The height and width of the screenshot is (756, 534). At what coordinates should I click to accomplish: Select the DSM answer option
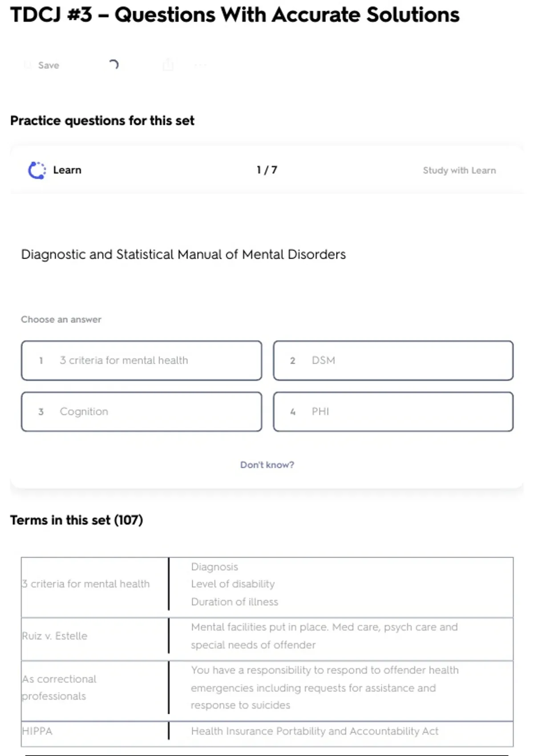393,360
